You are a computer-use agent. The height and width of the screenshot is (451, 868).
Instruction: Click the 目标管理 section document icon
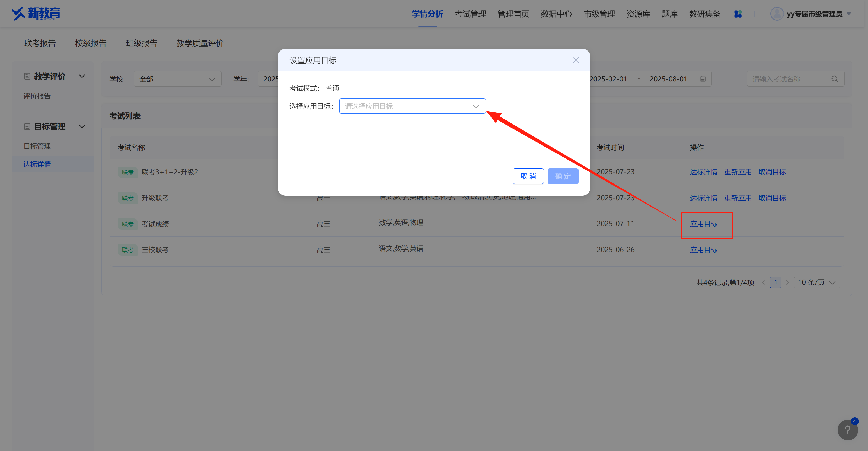tap(27, 126)
